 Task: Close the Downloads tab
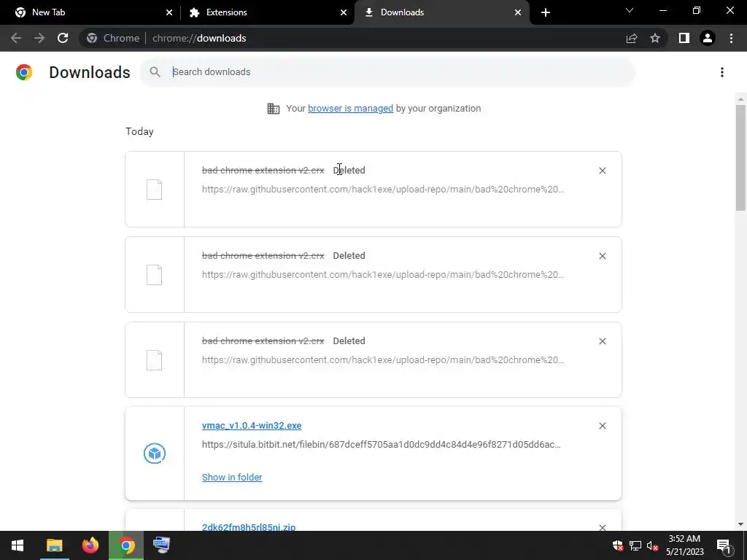click(x=518, y=12)
